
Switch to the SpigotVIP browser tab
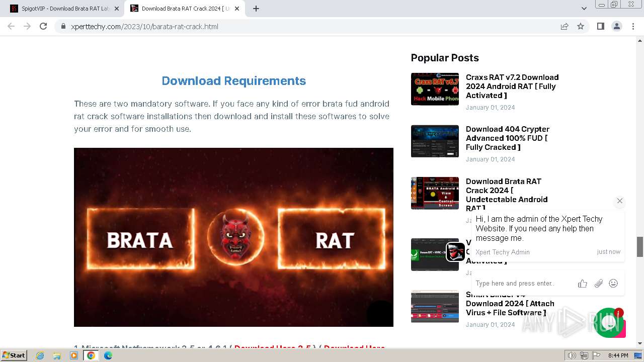coord(65,9)
